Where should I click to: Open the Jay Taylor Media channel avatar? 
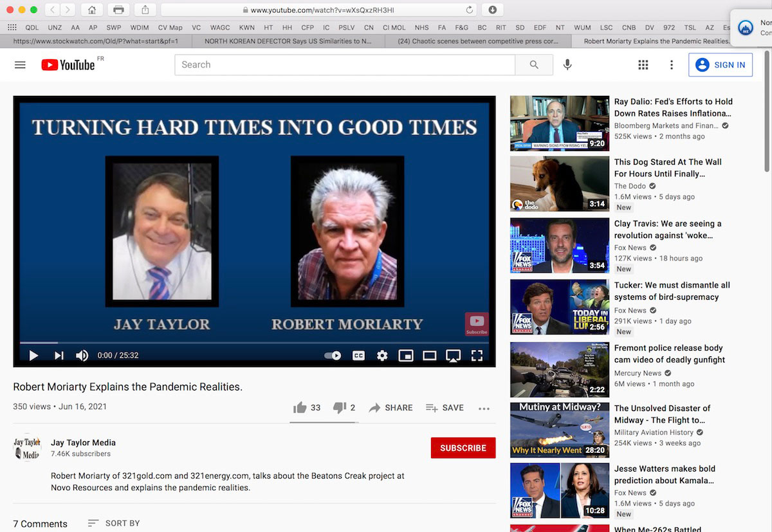[27, 448]
